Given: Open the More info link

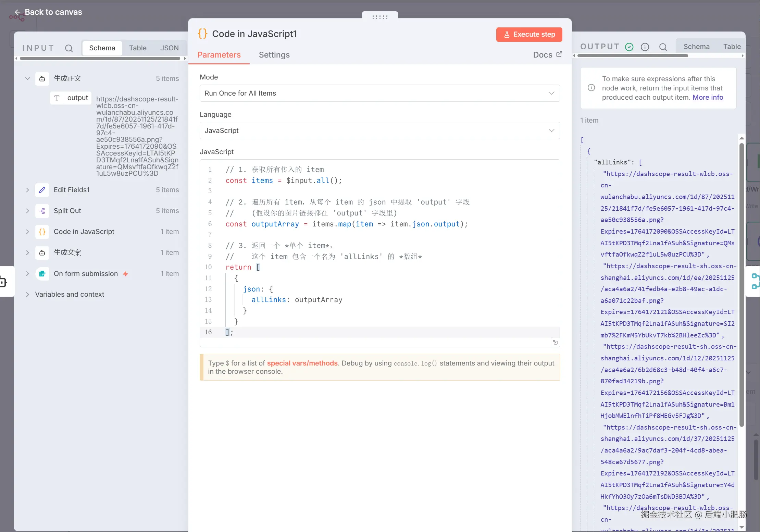Looking at the screenshot, I should coord(708,97).
